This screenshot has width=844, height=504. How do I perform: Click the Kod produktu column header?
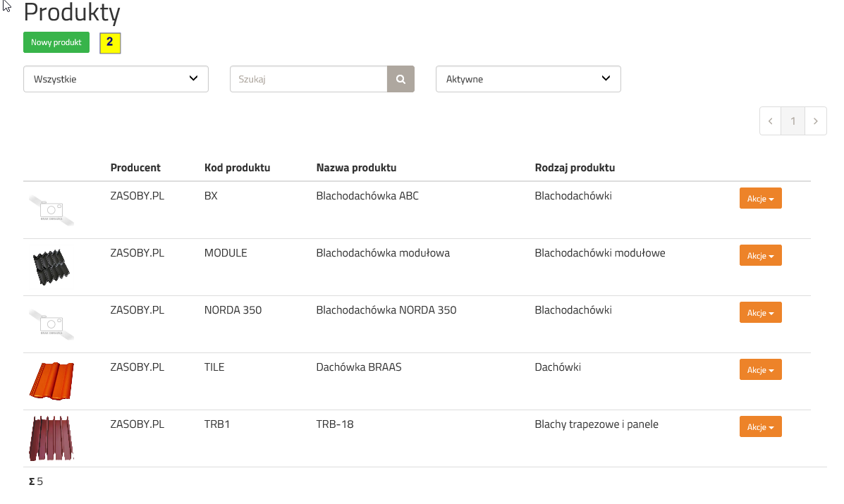pos(237,168)
